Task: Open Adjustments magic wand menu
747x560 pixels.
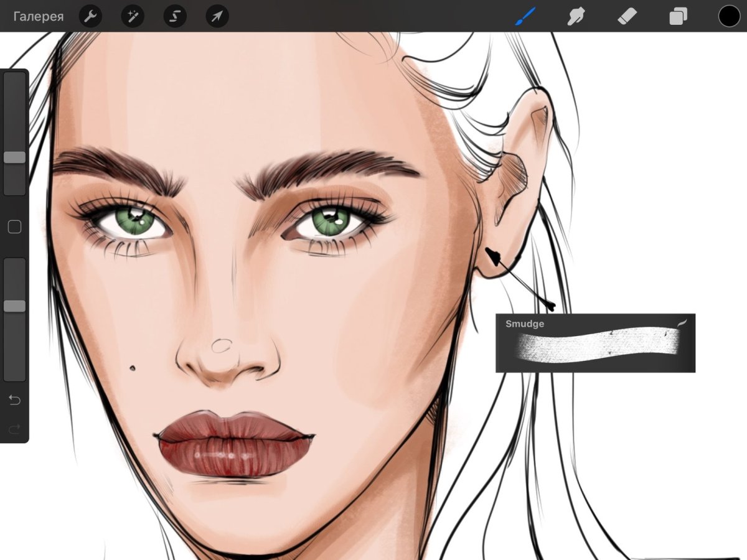Action: coord(133,17)
